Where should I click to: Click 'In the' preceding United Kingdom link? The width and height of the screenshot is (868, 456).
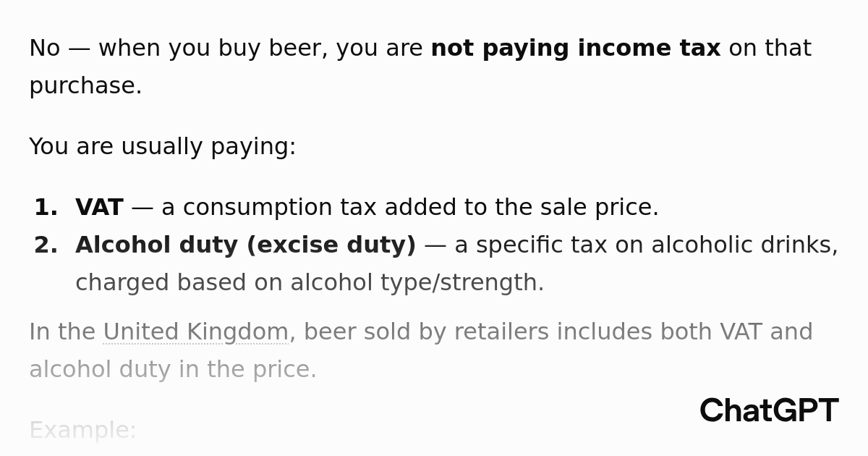(62, 332)
